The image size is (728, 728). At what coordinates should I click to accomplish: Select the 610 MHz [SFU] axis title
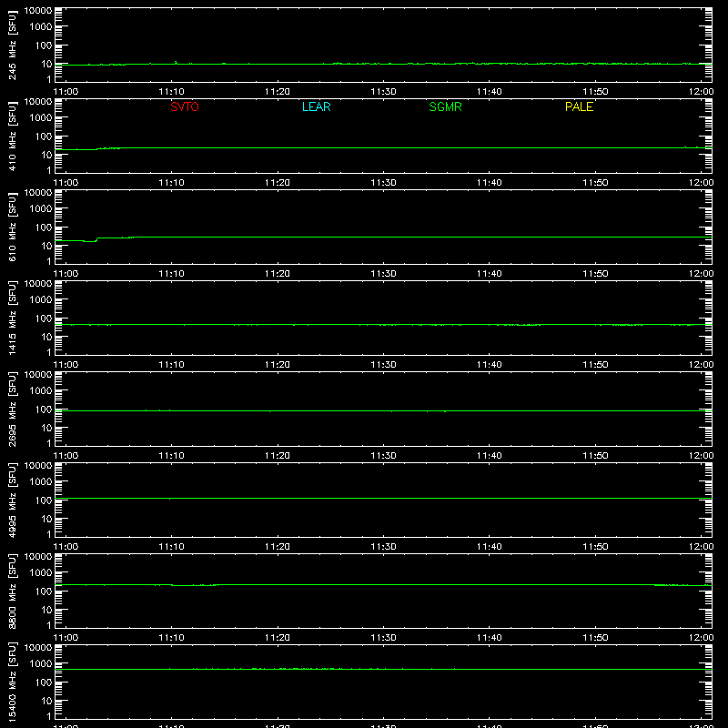pyautogui.click(x=12, y=227)
